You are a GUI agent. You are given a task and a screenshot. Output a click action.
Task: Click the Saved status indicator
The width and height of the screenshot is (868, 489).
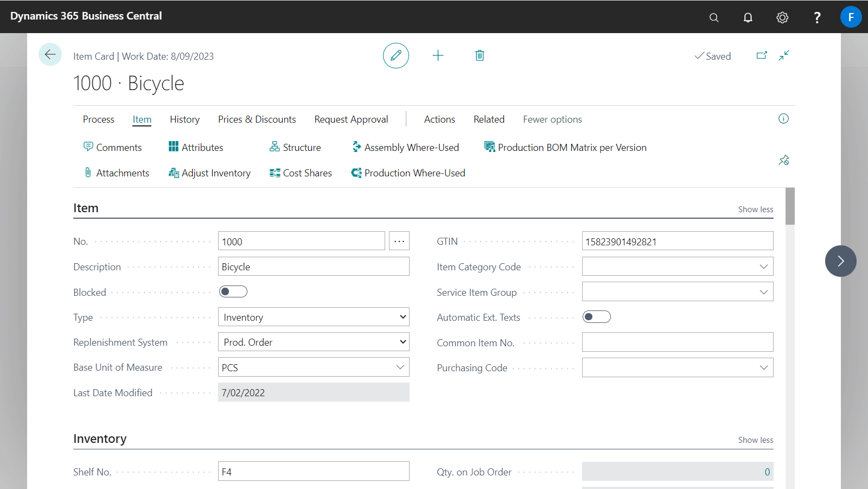(713, 56)
